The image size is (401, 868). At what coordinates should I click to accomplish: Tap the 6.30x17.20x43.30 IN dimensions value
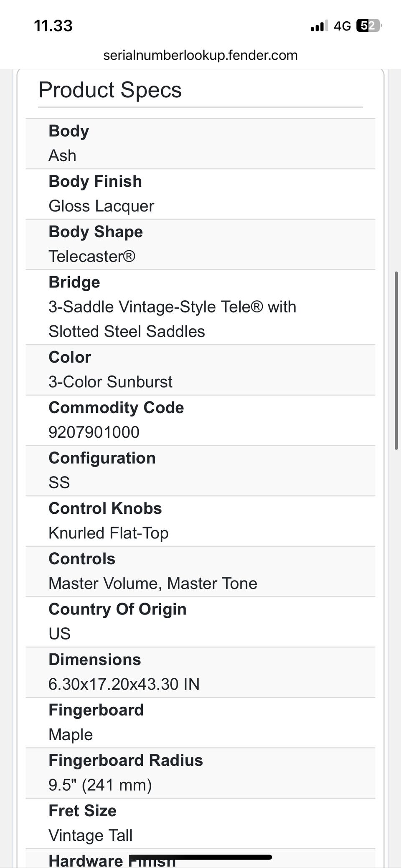124,684
